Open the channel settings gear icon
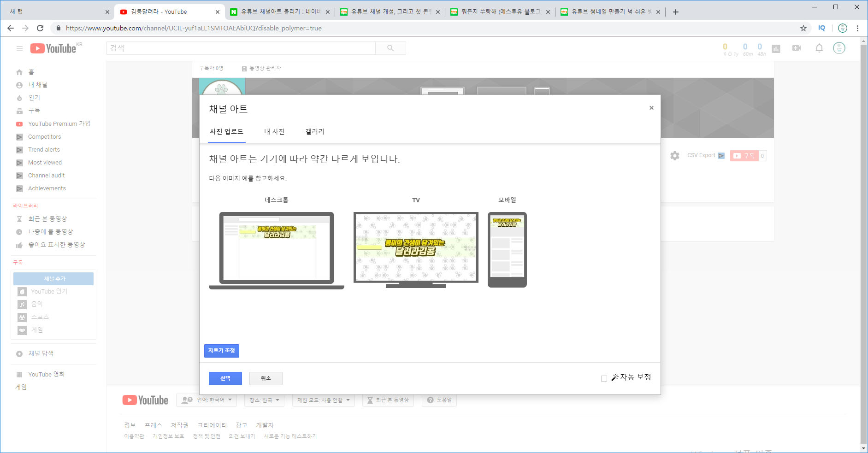 675,156
